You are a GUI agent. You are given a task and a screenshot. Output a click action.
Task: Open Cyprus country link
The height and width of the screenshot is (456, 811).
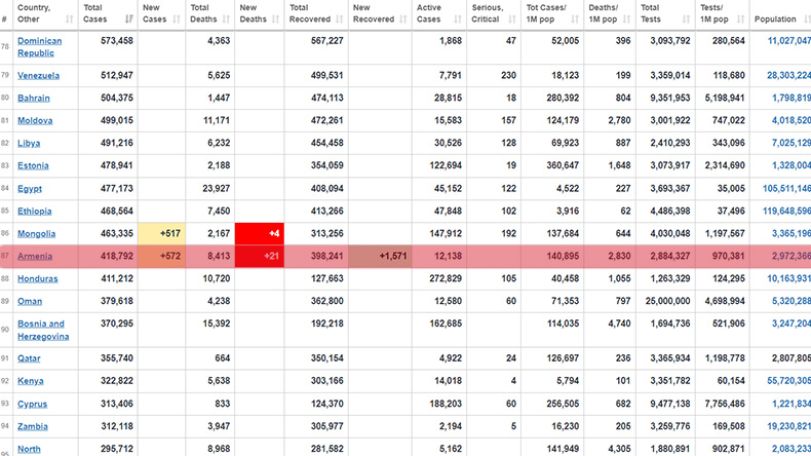(32, 404)
